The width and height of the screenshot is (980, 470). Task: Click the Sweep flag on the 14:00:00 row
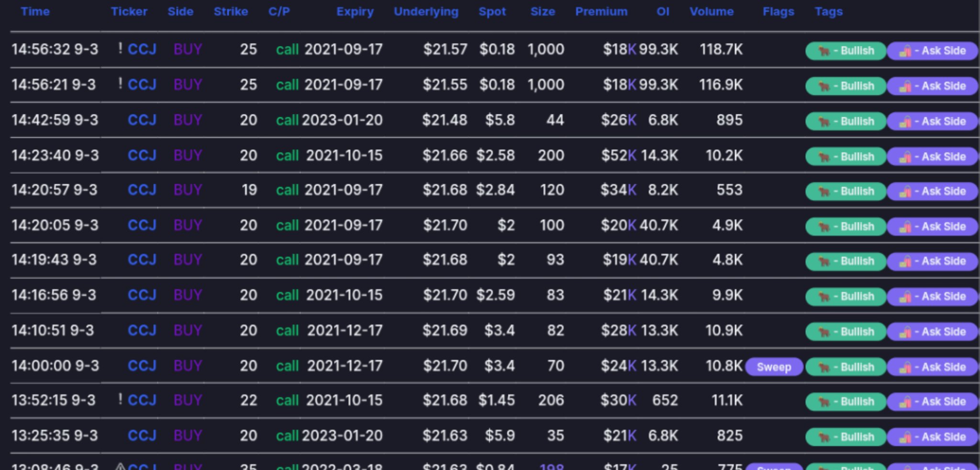[x=774, y=367]
